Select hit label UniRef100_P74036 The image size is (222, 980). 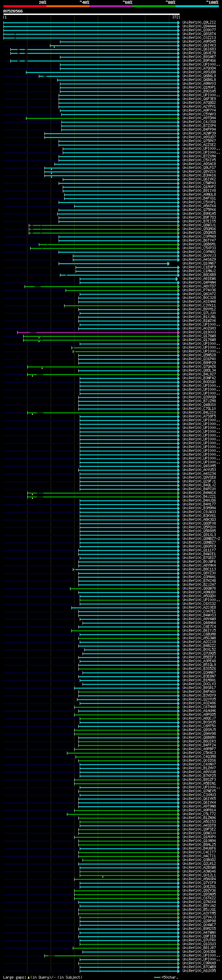tap(199, 290)
